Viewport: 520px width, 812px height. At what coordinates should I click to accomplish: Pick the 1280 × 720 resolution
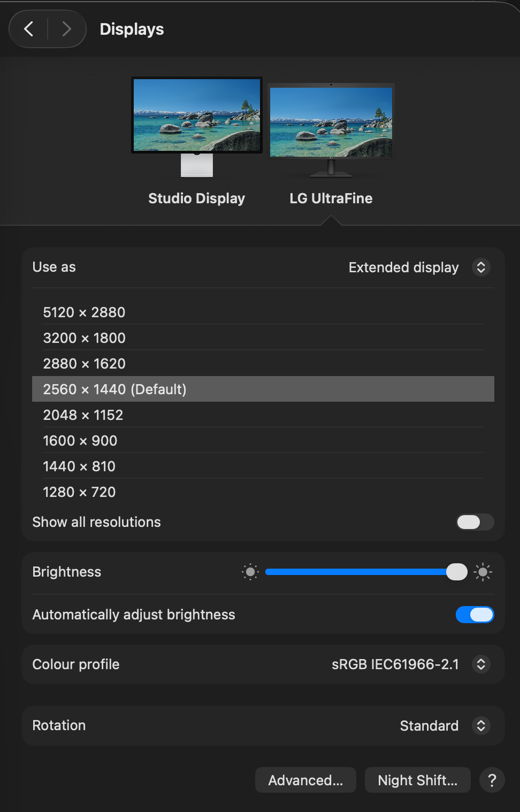point(80,492)
